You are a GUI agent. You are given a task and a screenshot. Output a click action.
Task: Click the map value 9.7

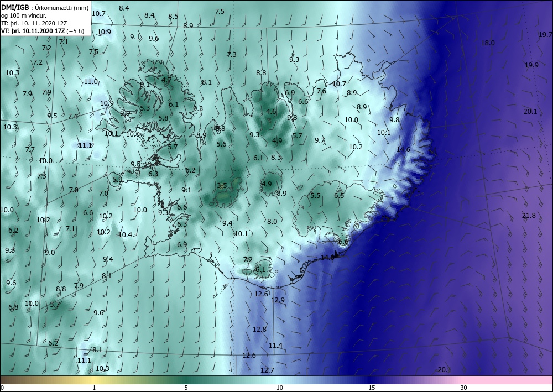pos(320,140)
